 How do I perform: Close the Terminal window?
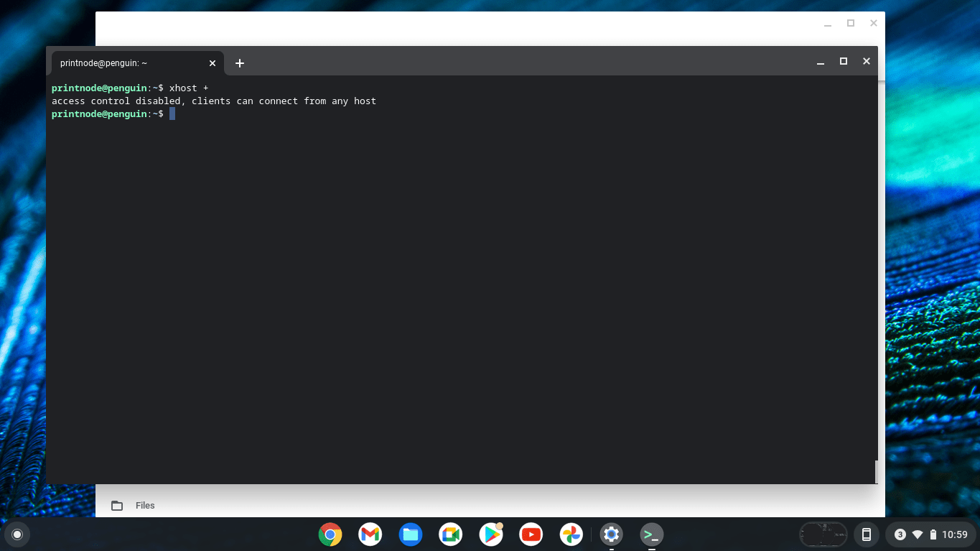[867, 61]
